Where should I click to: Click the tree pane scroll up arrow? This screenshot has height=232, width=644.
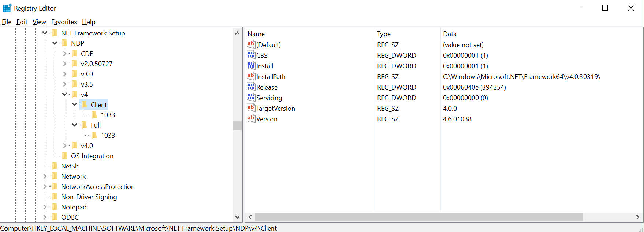click(237, 33)
